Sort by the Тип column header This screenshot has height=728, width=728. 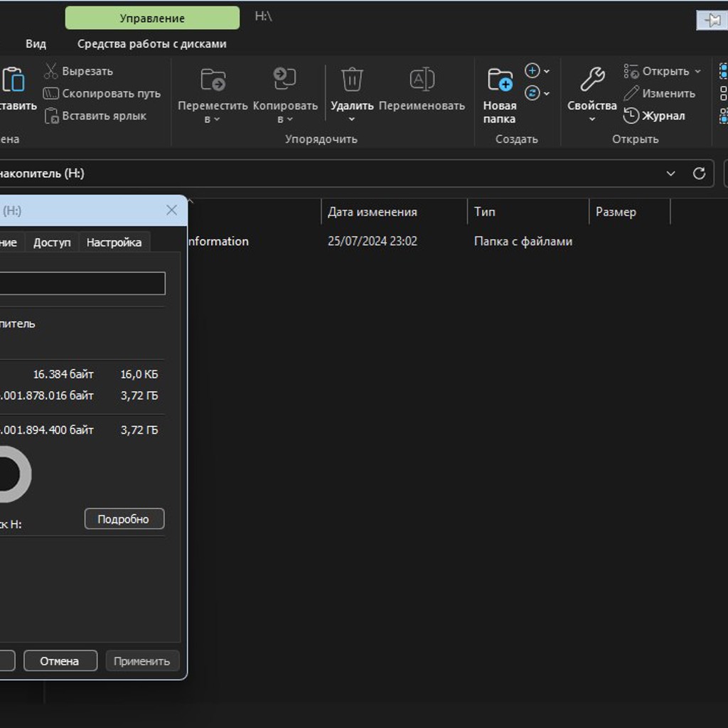(x=528, y=212)
